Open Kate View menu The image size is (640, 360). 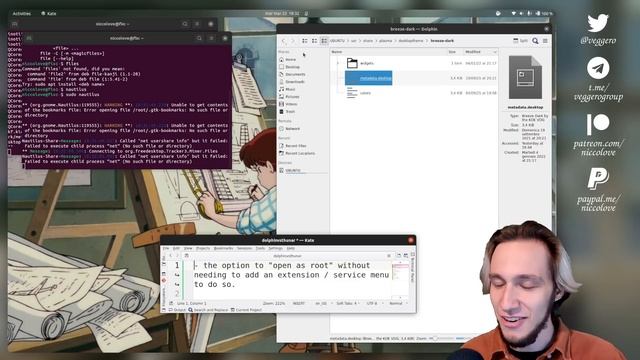coord(188,248)
